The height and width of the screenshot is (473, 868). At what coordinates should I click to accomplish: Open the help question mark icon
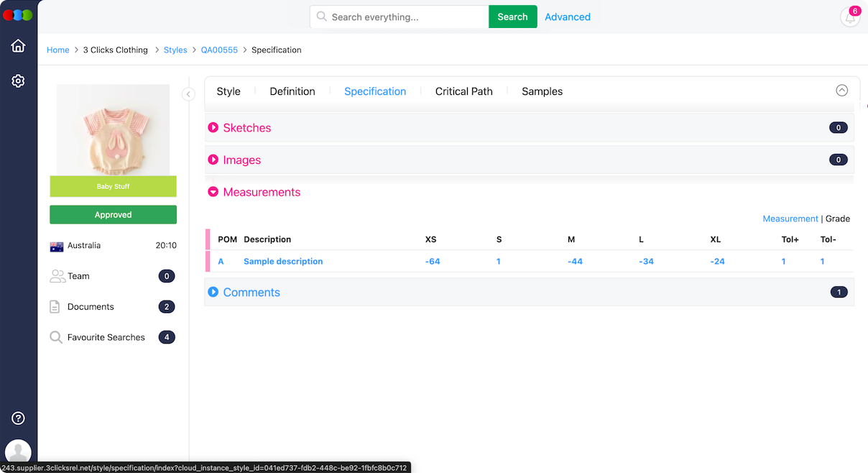[18, 418]
